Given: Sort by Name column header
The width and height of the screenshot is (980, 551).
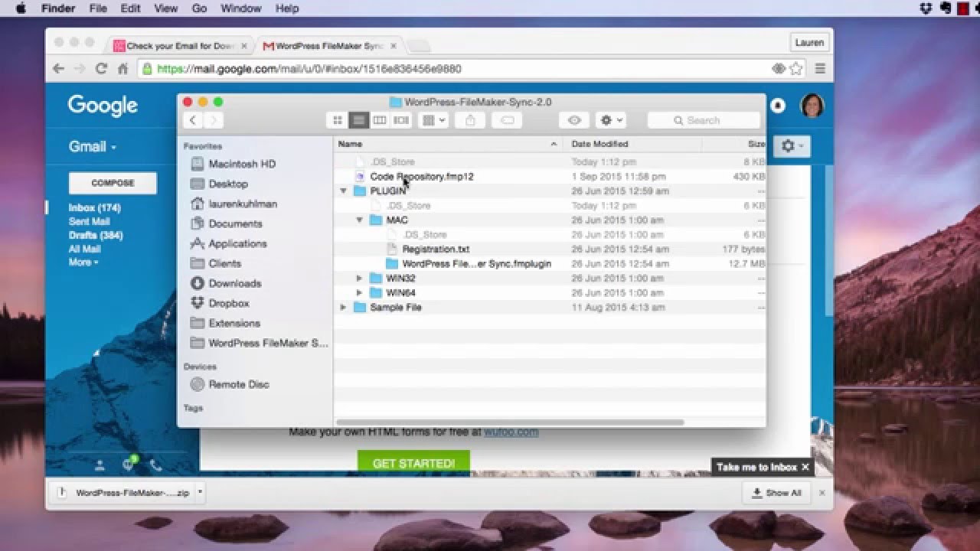Looking at the screenshot, I should [449, 144].
